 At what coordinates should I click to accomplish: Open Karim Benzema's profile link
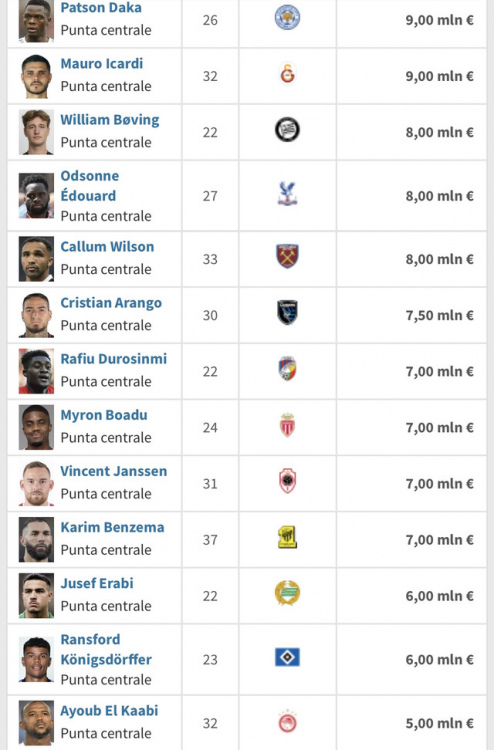[x=112, y=527]
